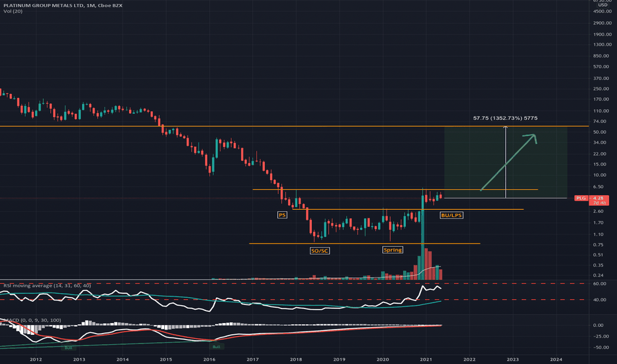Click the 7d 4h bar countdown label
The width and height of the screenshot is (617, 364).
(599, 203)
